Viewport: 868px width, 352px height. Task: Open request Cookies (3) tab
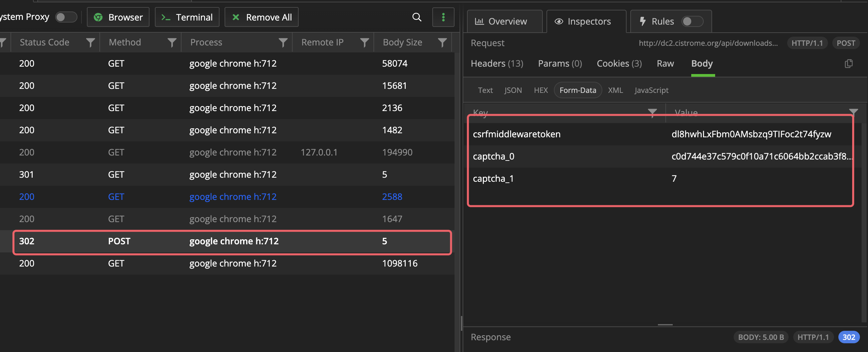[x=619, y=63]
